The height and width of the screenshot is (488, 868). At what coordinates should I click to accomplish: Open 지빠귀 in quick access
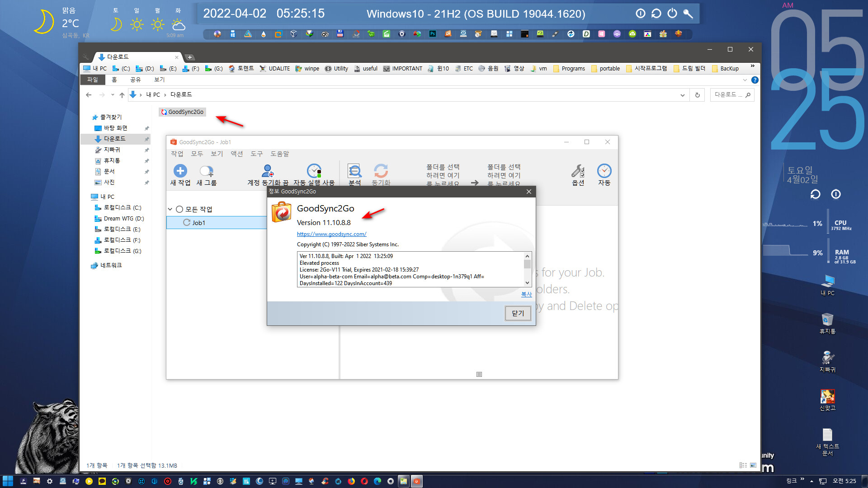(112, 150)
